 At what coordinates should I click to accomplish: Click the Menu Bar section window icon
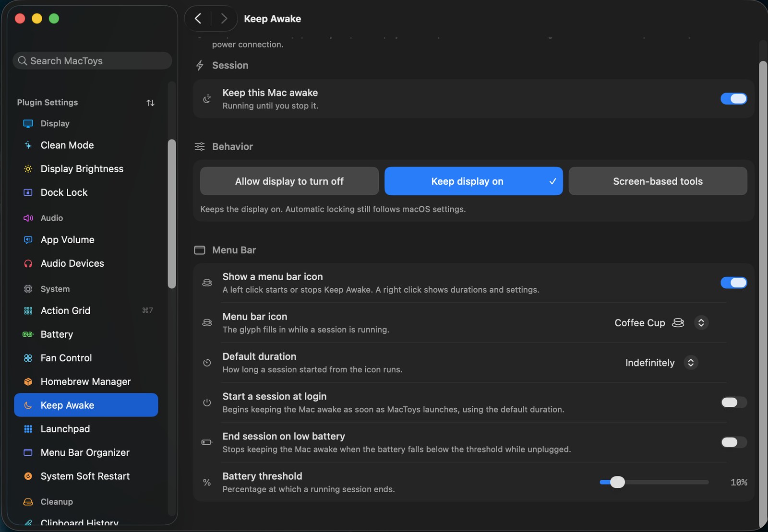pos(200,250)
